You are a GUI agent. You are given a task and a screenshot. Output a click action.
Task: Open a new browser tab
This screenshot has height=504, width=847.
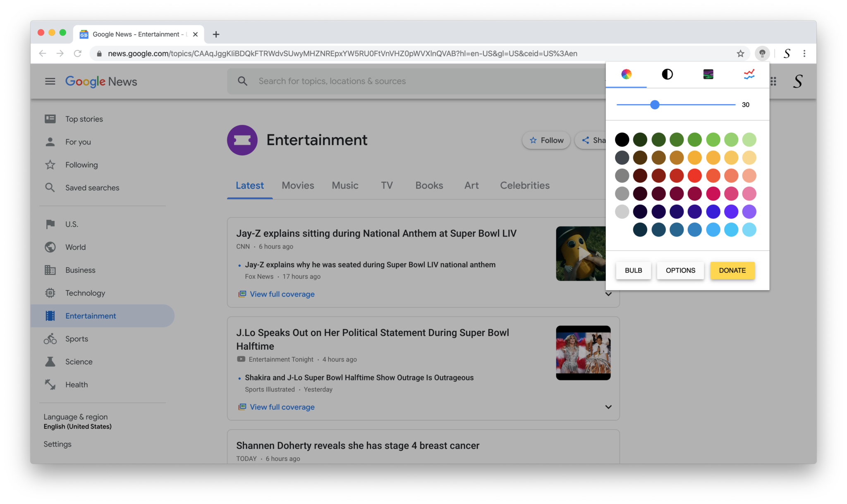216,34
